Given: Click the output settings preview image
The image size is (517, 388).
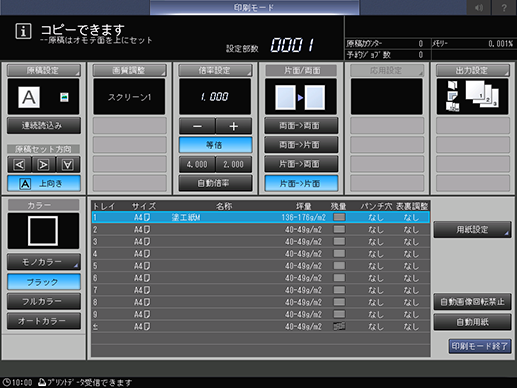Looking at the screenshot, I should coord(472,97).
